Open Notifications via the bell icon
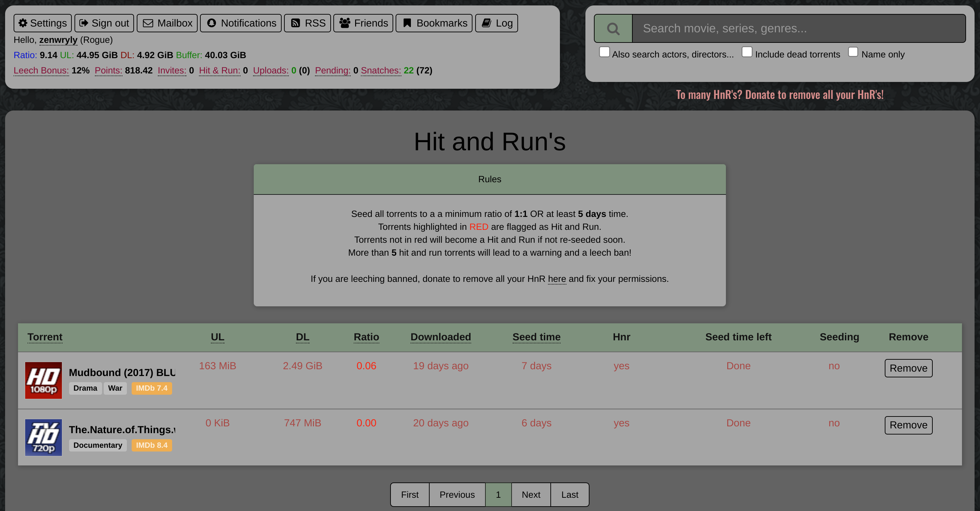Screen dimensions: 980x511 click(212, 23)
